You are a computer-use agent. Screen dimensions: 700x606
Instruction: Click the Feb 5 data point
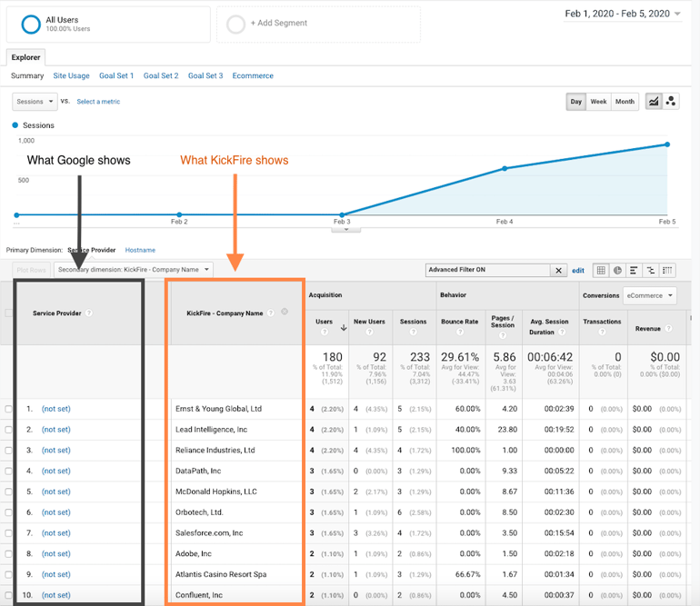[667, 144]
